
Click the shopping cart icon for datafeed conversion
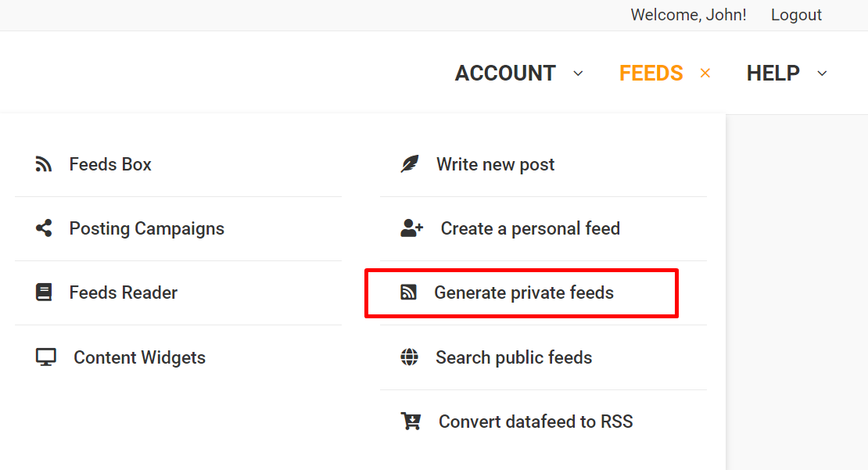pyautogui.click(x=411, y=422)
